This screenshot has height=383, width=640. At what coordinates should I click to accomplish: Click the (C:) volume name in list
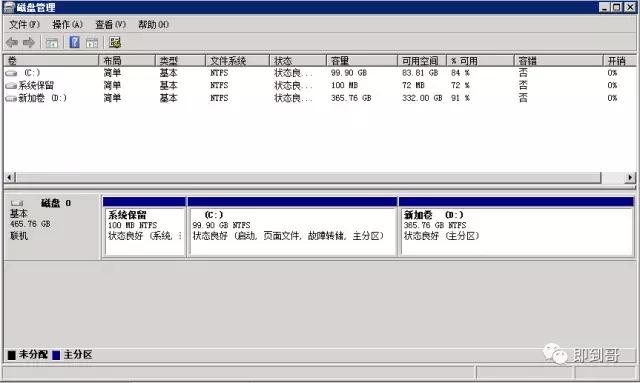pyautogui.click(x=32, y=73)
